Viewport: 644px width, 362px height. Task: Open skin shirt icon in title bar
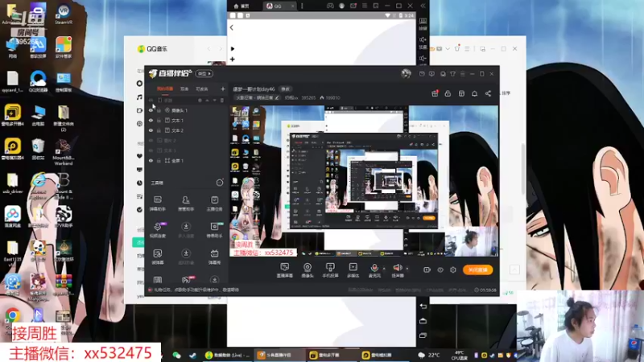[452, 74]
